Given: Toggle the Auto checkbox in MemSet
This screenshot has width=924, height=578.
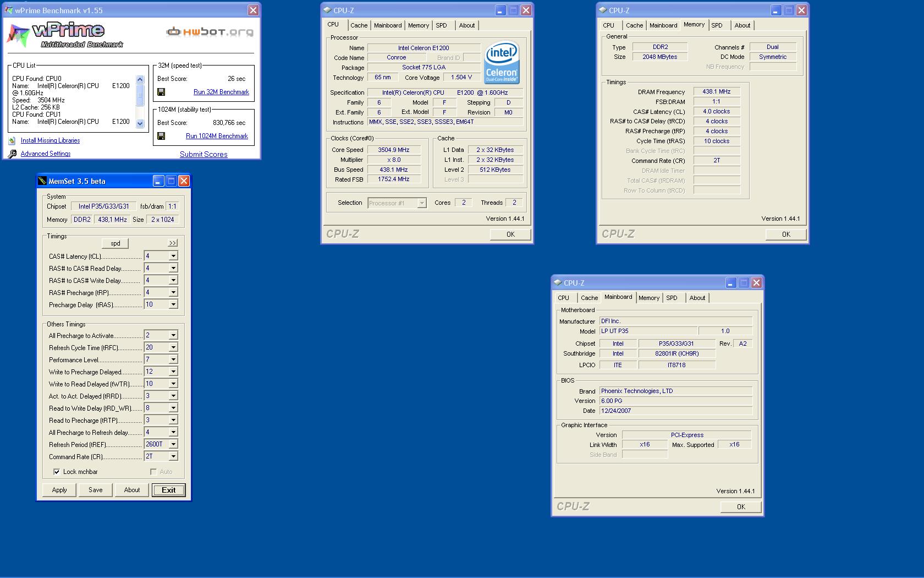Looking at the screenshot, I should [x=153, y=472].
